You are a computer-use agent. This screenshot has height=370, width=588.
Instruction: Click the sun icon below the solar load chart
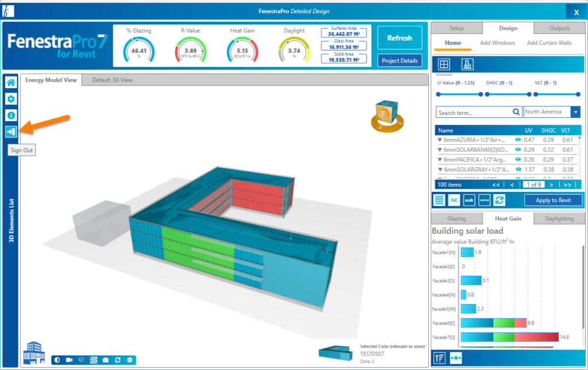456,358
